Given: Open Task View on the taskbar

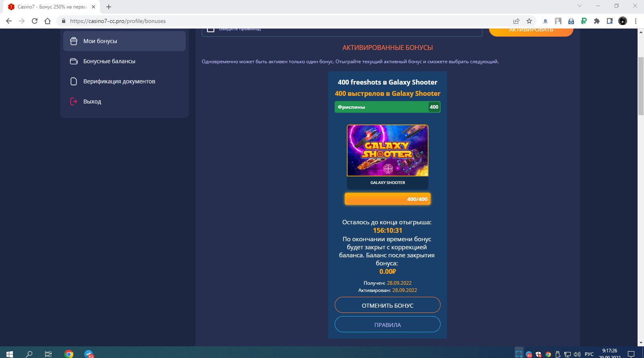Looking at the screenshot, I should point(48,354).
